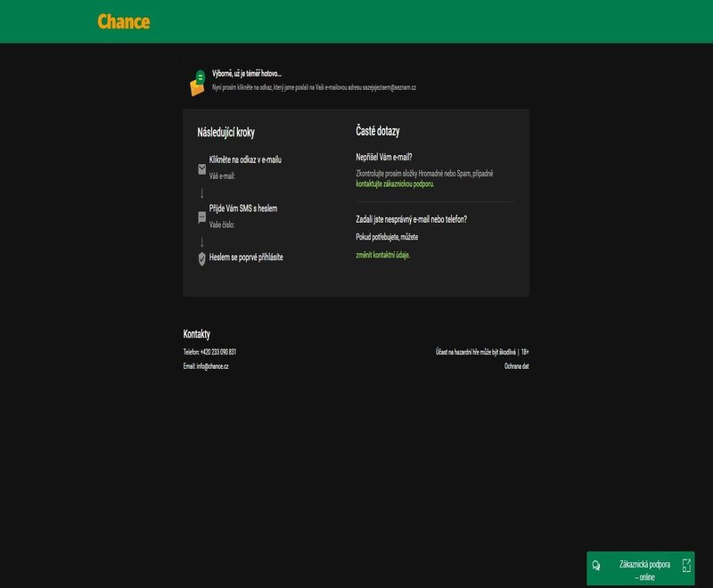Open 'změnit kontaktní údaje' link
The image size is (713, 588).
click(x=382, y=255)
